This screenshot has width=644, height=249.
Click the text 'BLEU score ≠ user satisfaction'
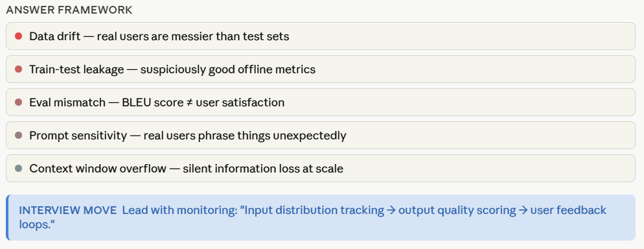[x=203, y=102]
